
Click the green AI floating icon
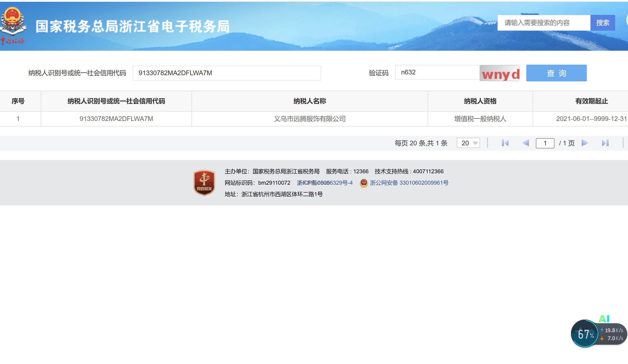tap(604, 319)
